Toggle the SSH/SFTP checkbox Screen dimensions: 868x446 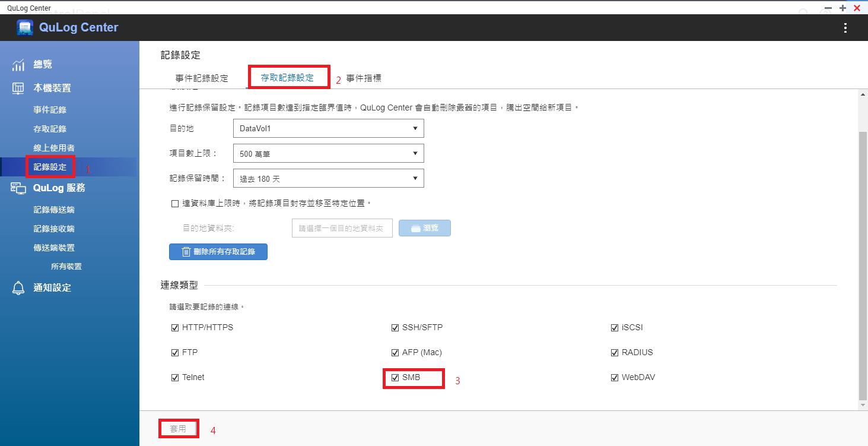(395, 328)
